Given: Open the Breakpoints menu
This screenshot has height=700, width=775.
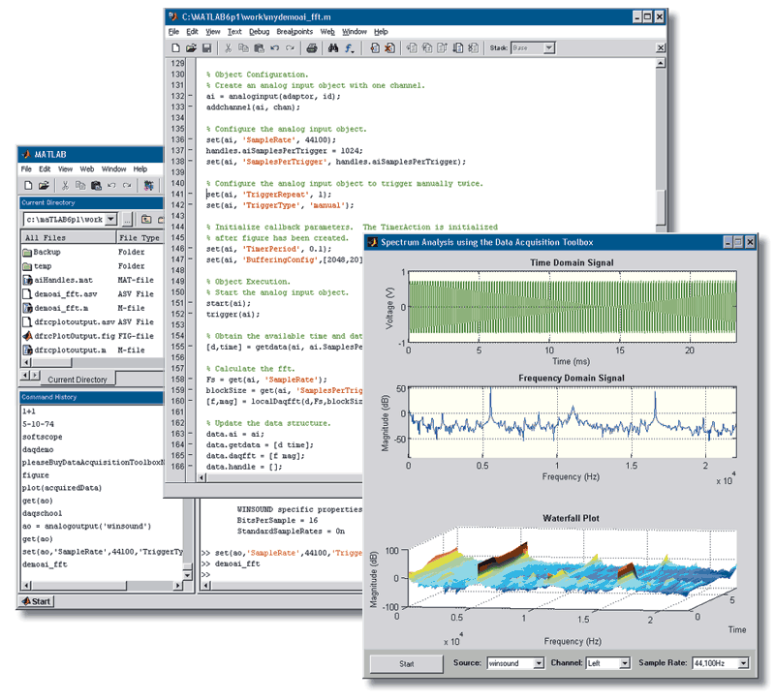Looking at the screenshot, I should coord(294,32).
